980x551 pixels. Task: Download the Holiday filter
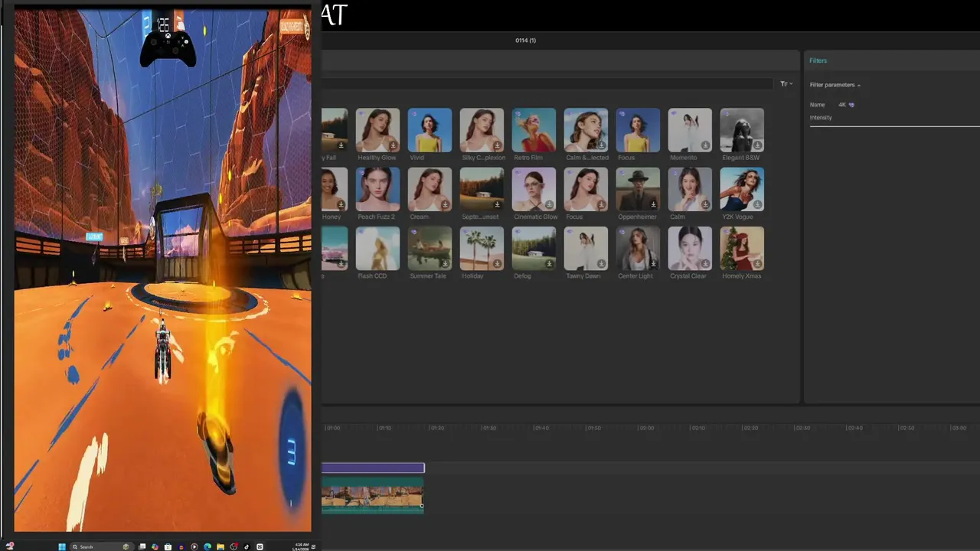click(x=497, y=264)
